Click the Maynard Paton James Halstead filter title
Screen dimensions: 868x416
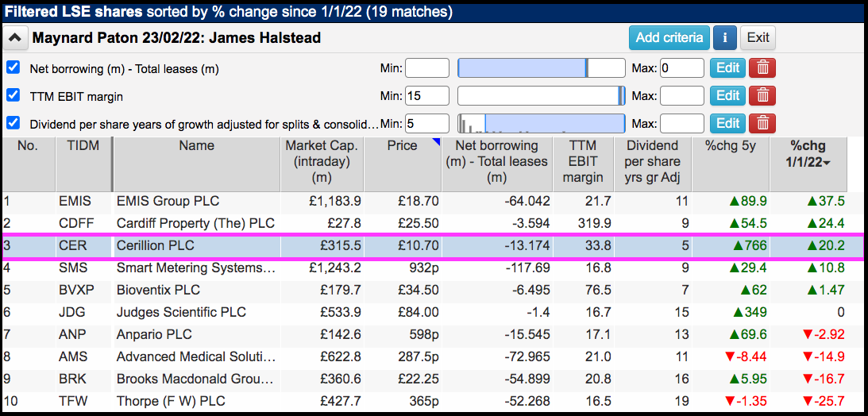tap(176, 38)
